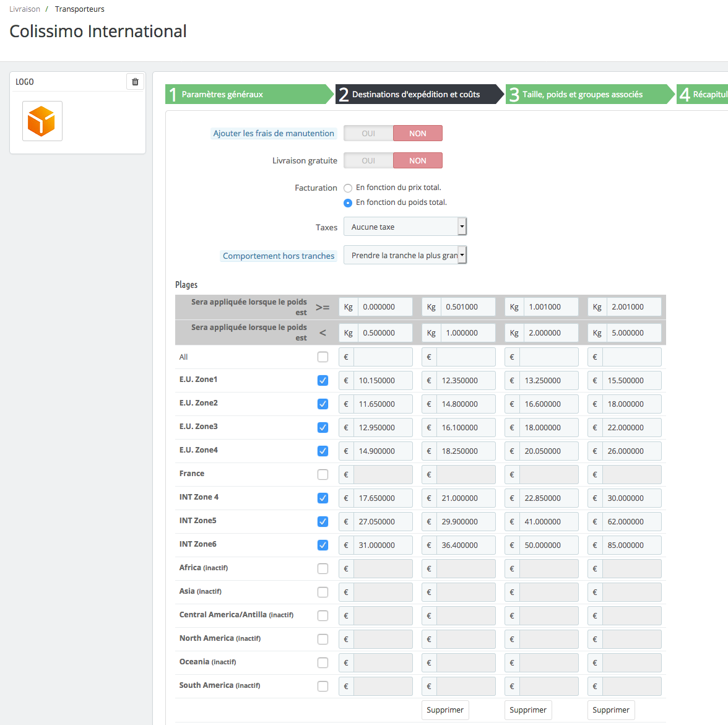728x725 pixels.
Task: Edit E.U. Zone3 price 12.950000
Action: 383,428
